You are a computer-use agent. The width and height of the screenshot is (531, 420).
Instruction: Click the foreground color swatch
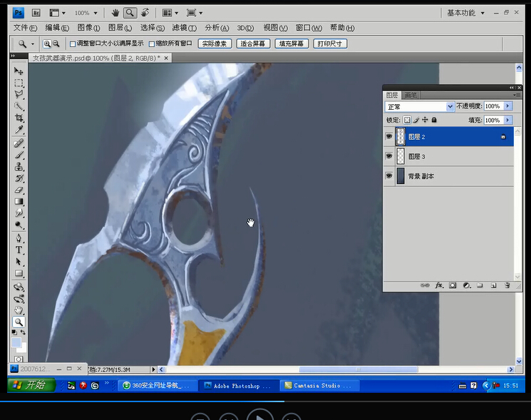tap(16, 343)
